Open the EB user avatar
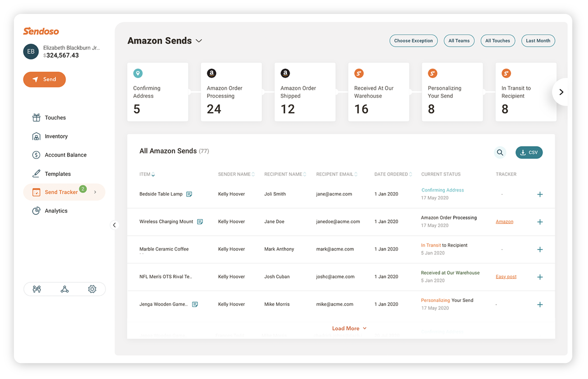Screen dimensions: 588x379 tap(31, 51)
